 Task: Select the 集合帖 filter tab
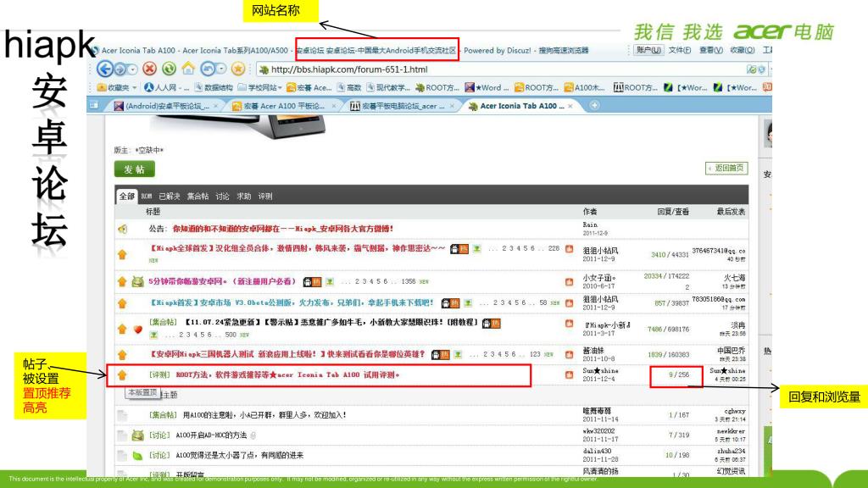pos(198,196)
